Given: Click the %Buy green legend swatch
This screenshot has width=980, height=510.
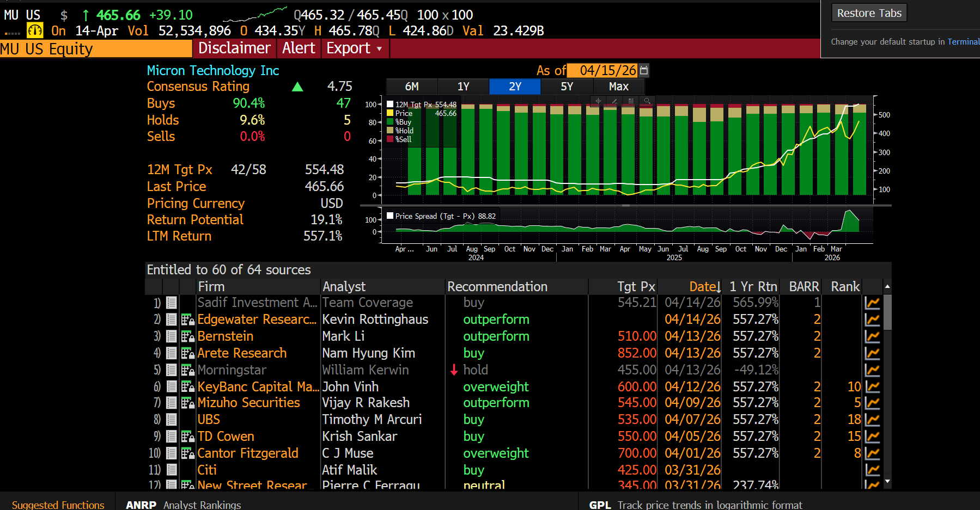Looking at the screenshot, I should point(390,122).
